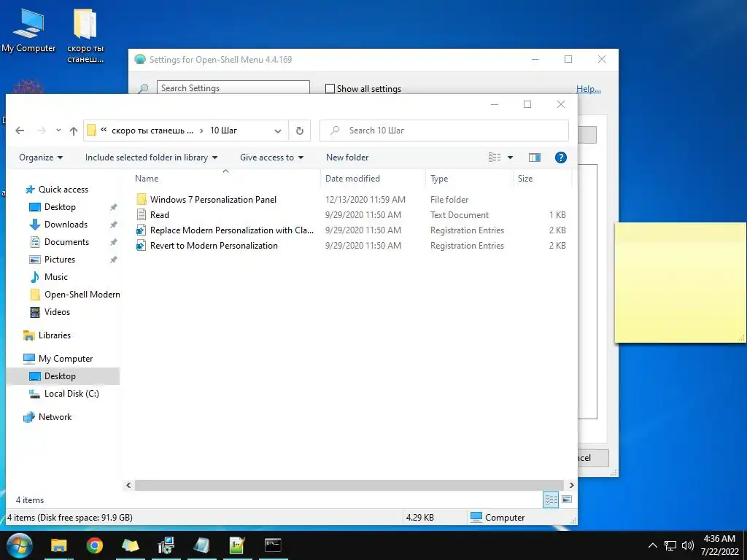Viewport: 747px width, 560px height.
Task: Click Search Settings field in Open-Shell window
Action: point(233,87)
